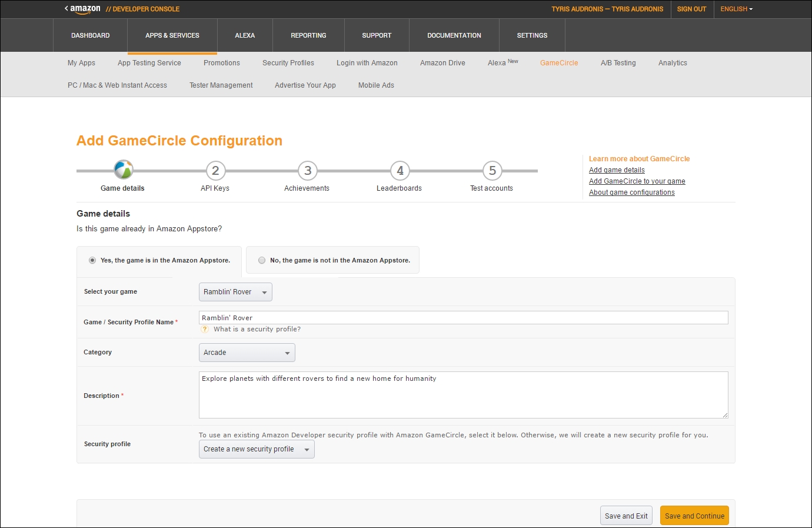The height and width of the screenshot is (528, 812).
Task: Go to Security Profiles submenu
Action: point(288,63)
